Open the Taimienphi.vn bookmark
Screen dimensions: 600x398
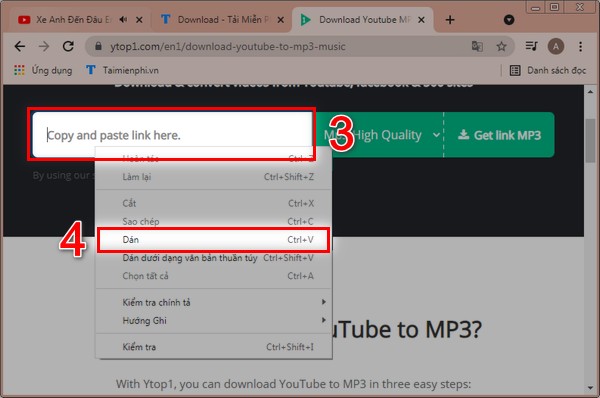pyautogui.click(x=122, y=70)
